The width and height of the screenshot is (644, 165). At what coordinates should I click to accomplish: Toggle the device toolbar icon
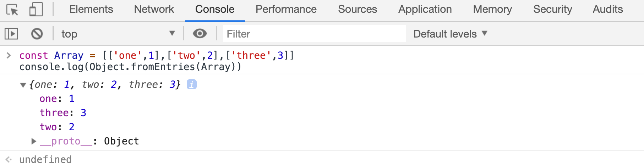click(x=36, y=10)
